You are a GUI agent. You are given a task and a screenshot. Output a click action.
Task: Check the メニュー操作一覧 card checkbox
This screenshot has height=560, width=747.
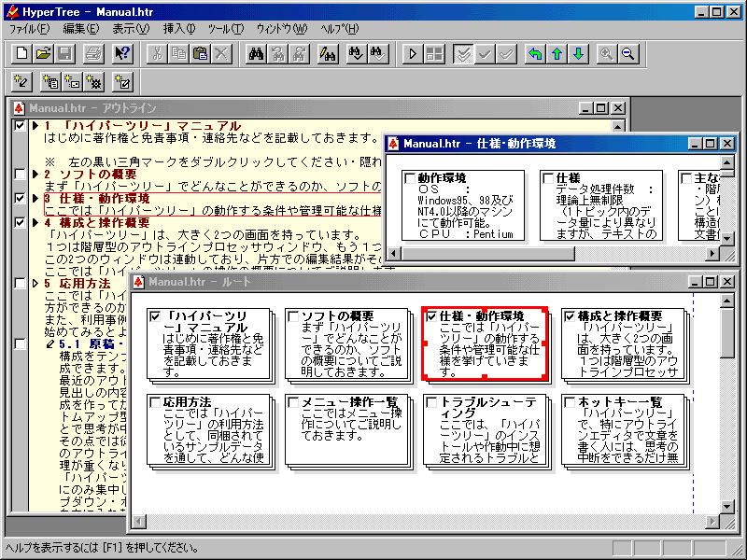click(x=293, y=402)
